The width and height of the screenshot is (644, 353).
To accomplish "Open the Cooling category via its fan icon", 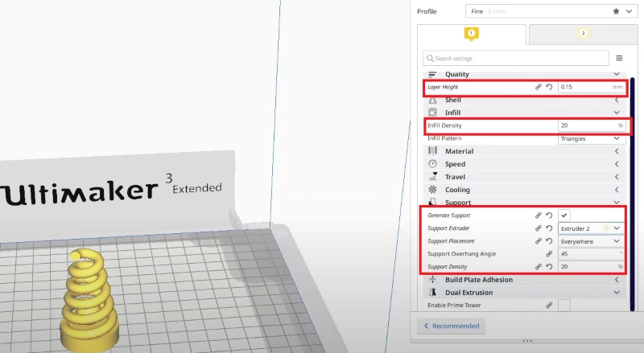I will click(432, 190).
